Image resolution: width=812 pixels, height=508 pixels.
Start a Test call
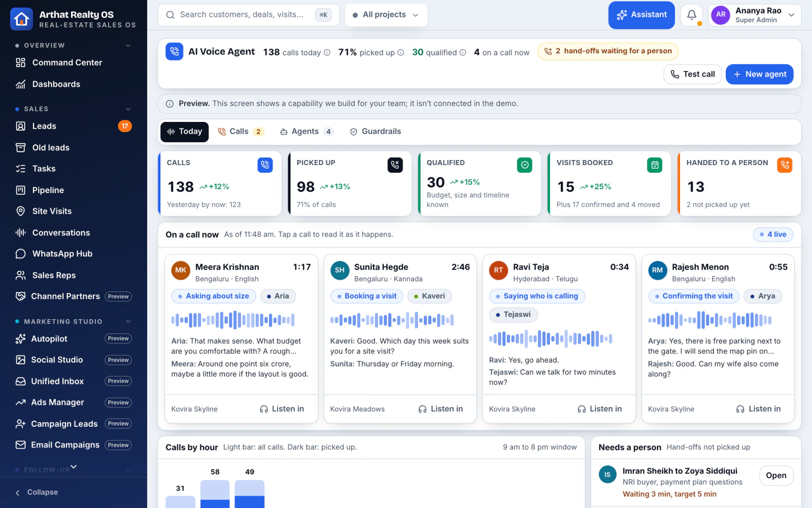tap(693, 74)
